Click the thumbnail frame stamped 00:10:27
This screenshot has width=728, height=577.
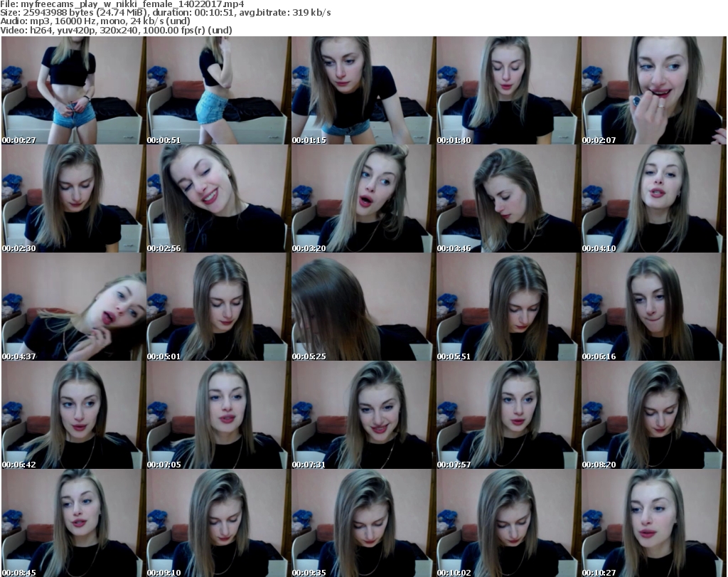654,523
